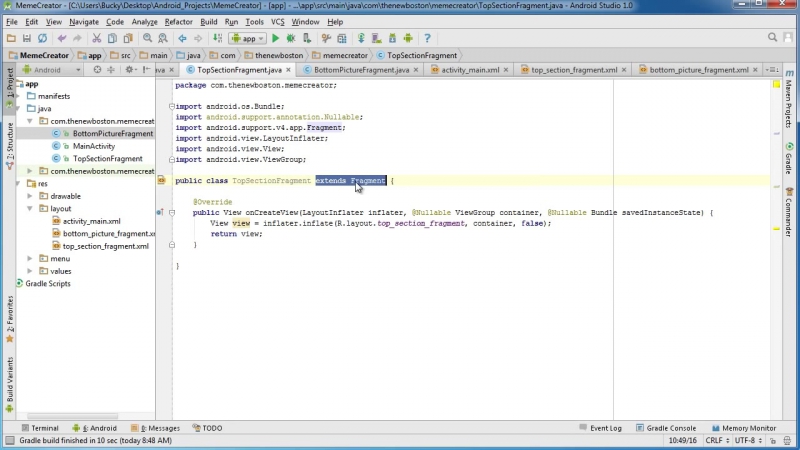Open the AVD Manager icon
Image resolution: width=800 pixels, height=450 pixels.
tap(377, 38)
